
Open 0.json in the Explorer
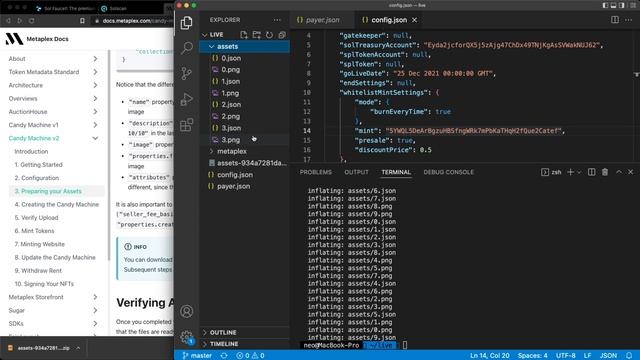[x=244, y=58]
